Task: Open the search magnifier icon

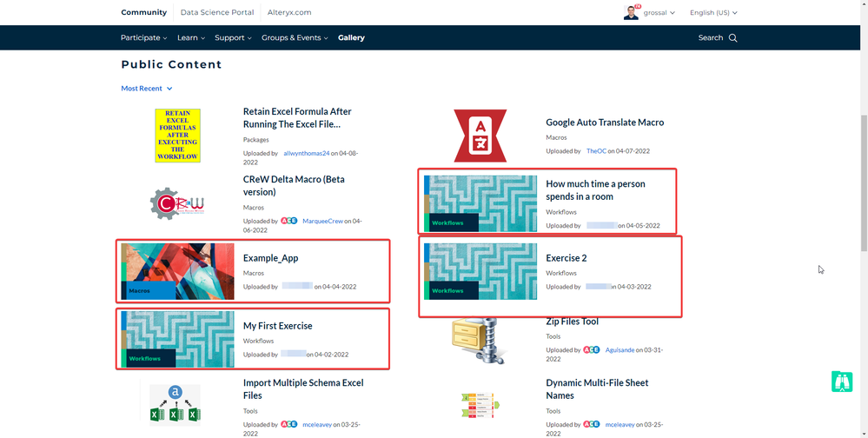Action: (x=733, y=37)
